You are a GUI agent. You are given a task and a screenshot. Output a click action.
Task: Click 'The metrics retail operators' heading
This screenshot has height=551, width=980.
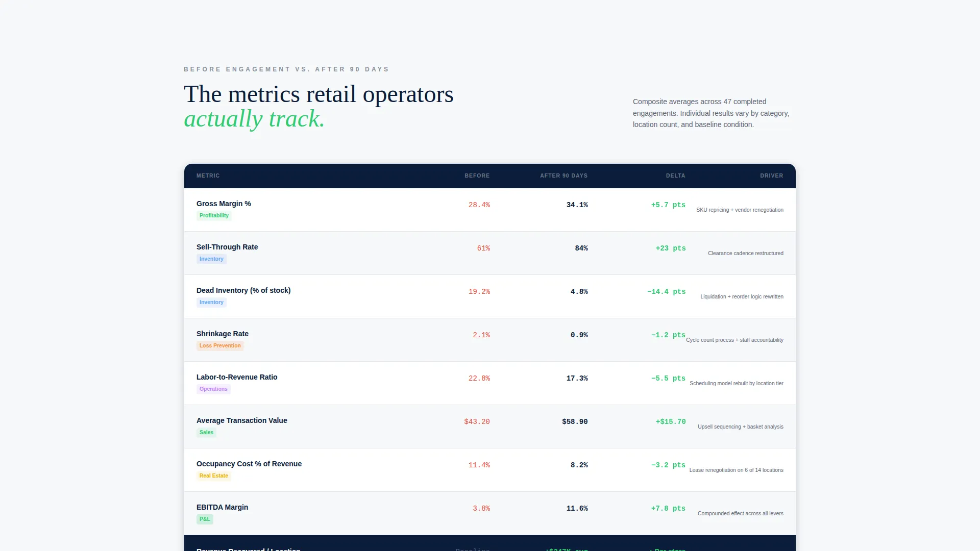tap(318, 94)
